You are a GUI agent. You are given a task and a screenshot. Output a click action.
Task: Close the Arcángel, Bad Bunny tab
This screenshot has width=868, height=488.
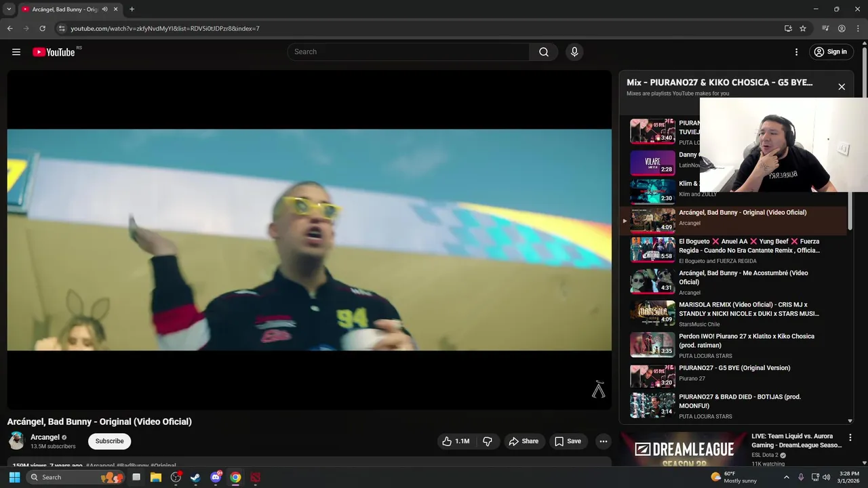[116, 9]
